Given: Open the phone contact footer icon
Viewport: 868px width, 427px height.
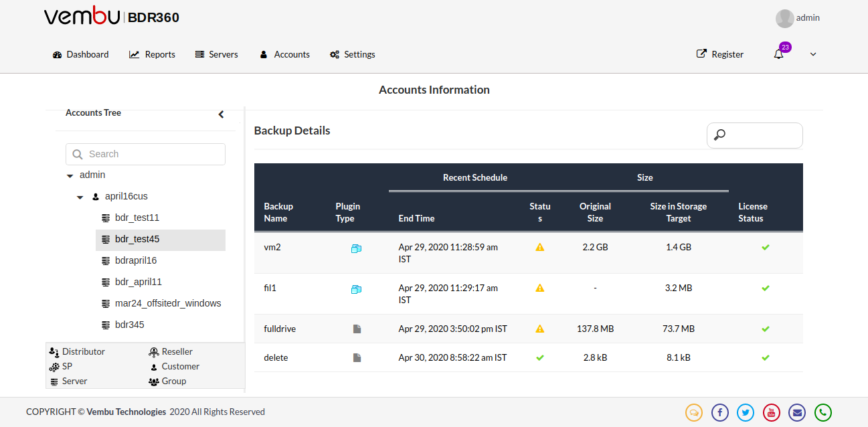Looking at the screenshot, I should (x=823, y=412).
